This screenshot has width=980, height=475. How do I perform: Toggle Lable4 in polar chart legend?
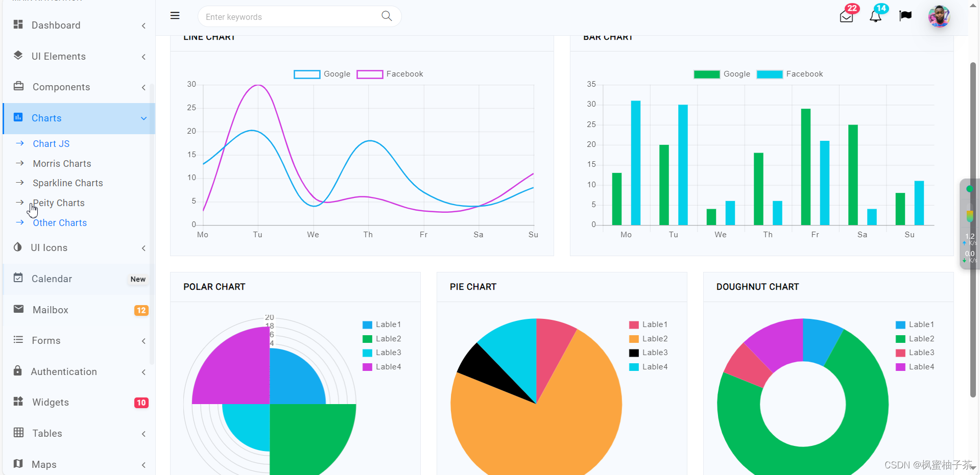tap(382, 367)
